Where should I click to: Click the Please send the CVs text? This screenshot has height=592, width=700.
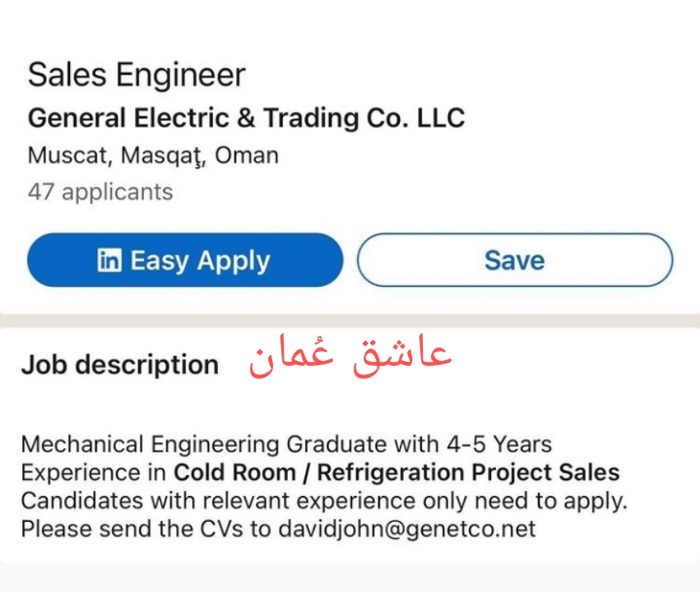(x=136, y=529)
